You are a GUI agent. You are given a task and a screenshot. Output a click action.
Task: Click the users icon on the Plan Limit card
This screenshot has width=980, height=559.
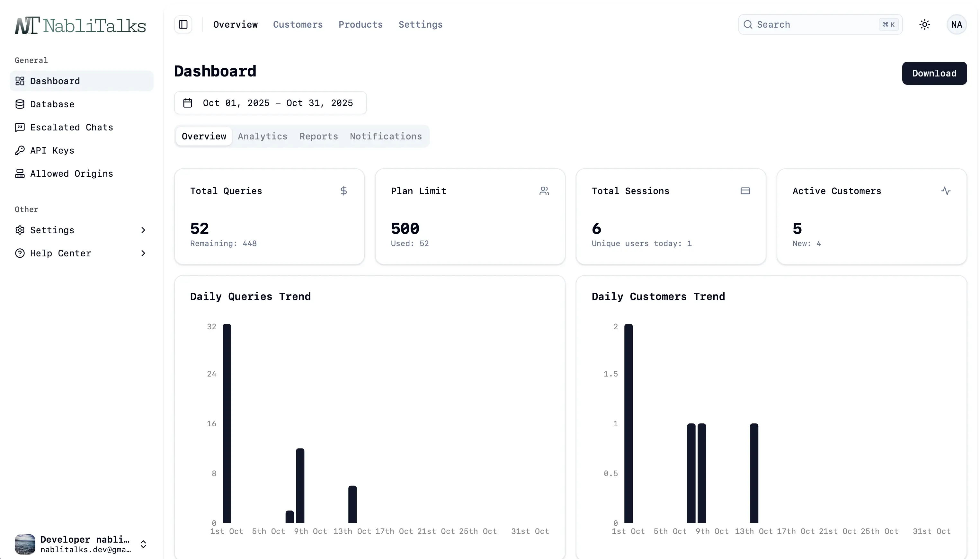point(545,191)
